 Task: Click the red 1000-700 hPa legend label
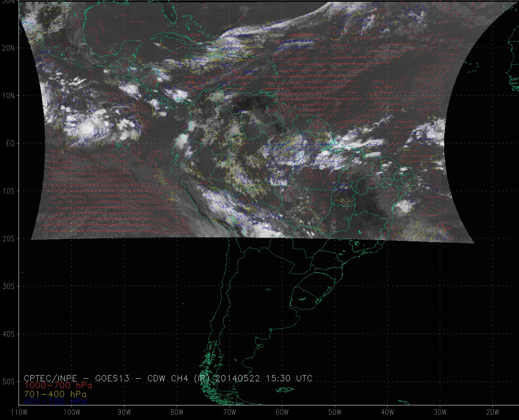click(x=58, y=385)
